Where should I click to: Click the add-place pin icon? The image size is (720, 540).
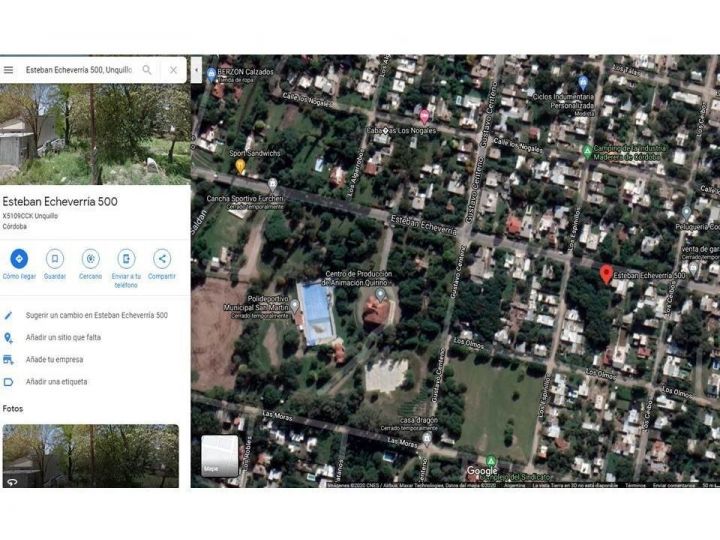coord(8,338)
